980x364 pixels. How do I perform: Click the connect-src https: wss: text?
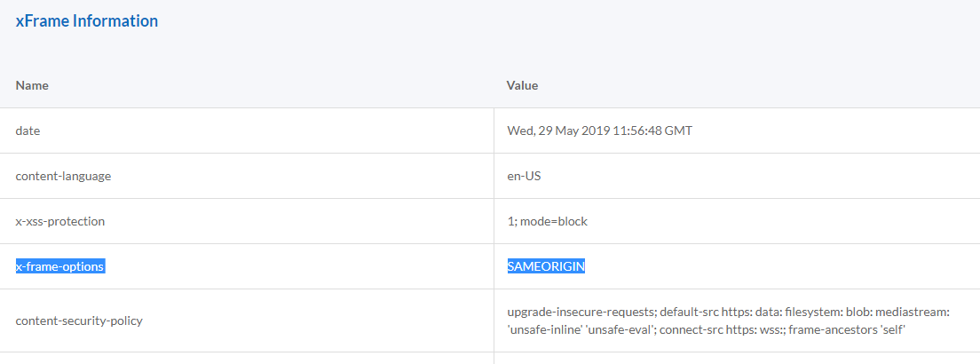720,329
